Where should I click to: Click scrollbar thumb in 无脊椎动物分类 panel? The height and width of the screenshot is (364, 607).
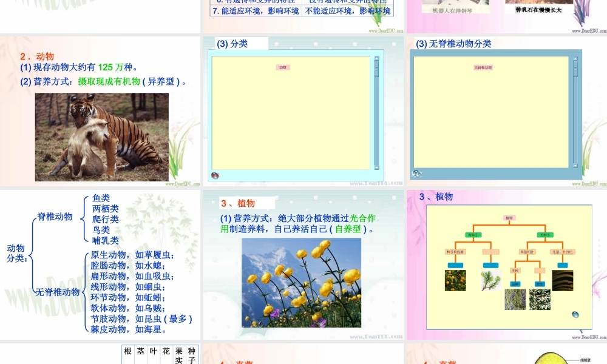tap(575, 69)
